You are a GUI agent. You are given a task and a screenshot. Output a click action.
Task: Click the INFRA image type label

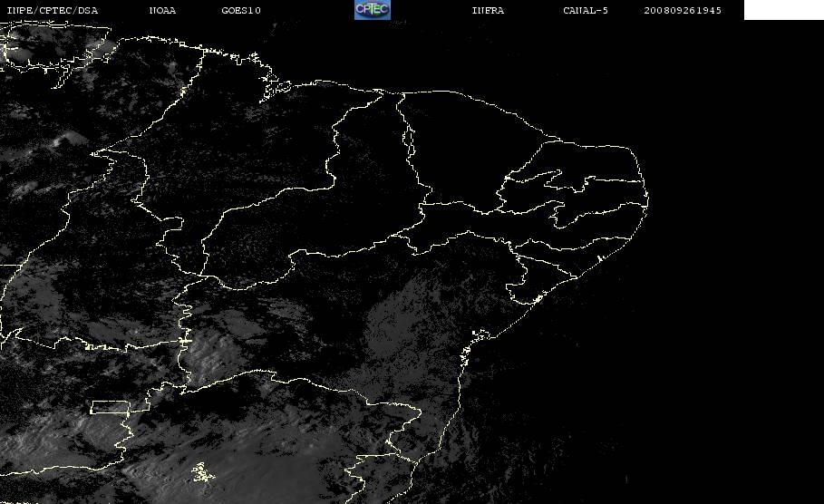coord(488,10)
